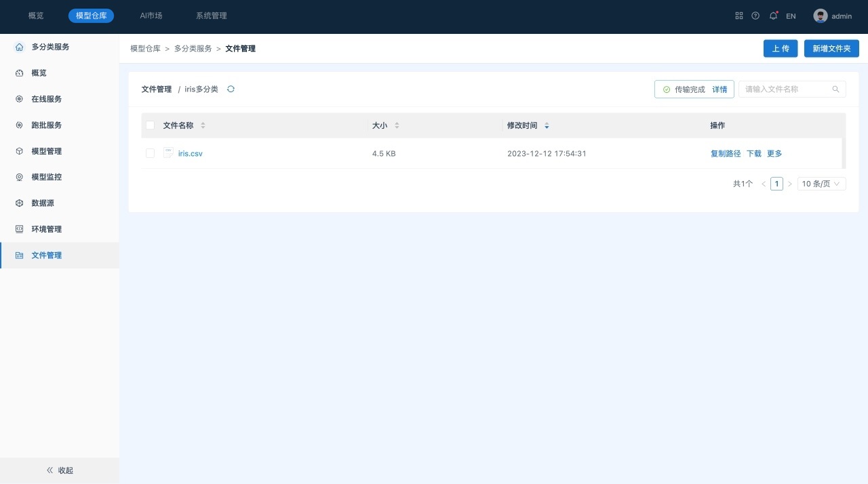Switch to the AI市场 top tab
This screenshot has width=868, height=484.
coord(151,16)
